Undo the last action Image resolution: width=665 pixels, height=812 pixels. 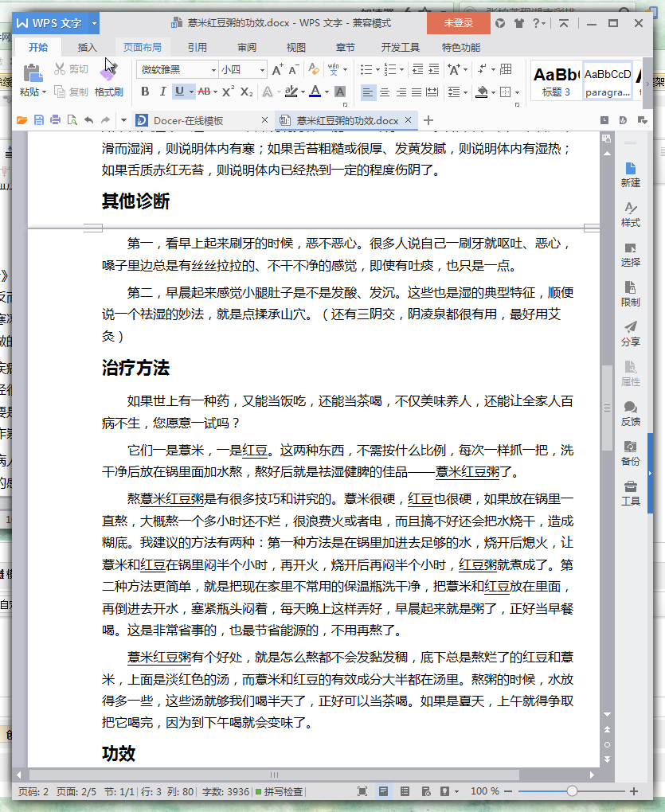[89, 120]
